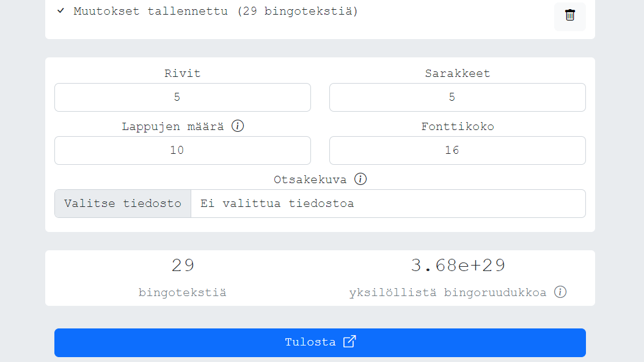This screenshot has width=644, height=362.
Task: Click the Valitse tiedosto button
Action: point(123,203)
